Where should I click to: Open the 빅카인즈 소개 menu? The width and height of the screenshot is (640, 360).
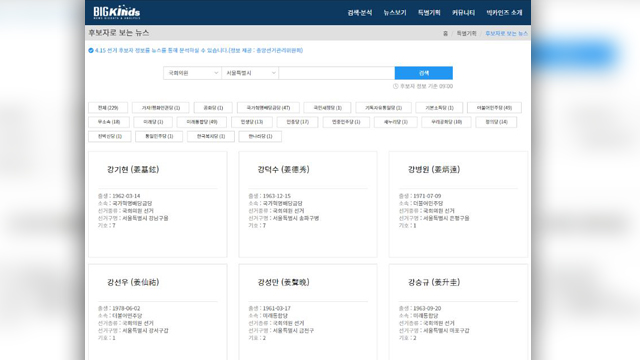504,13
